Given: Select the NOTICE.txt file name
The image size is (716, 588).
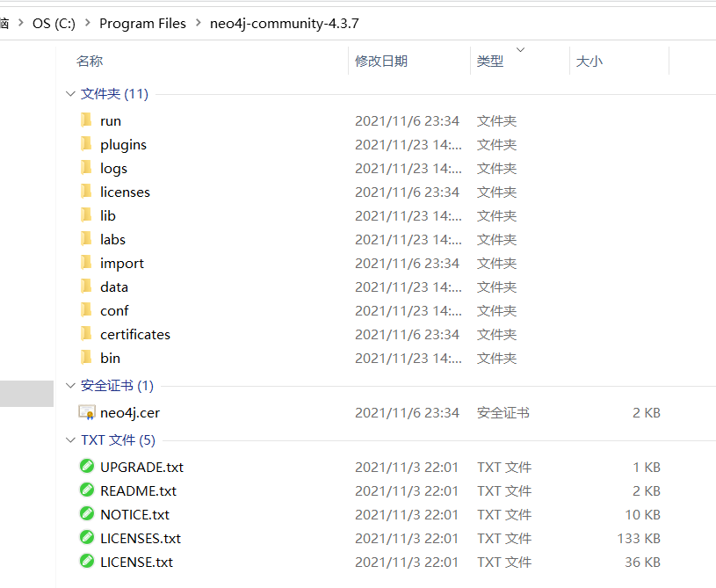Looking at the screenshot, I should [134, 514].
